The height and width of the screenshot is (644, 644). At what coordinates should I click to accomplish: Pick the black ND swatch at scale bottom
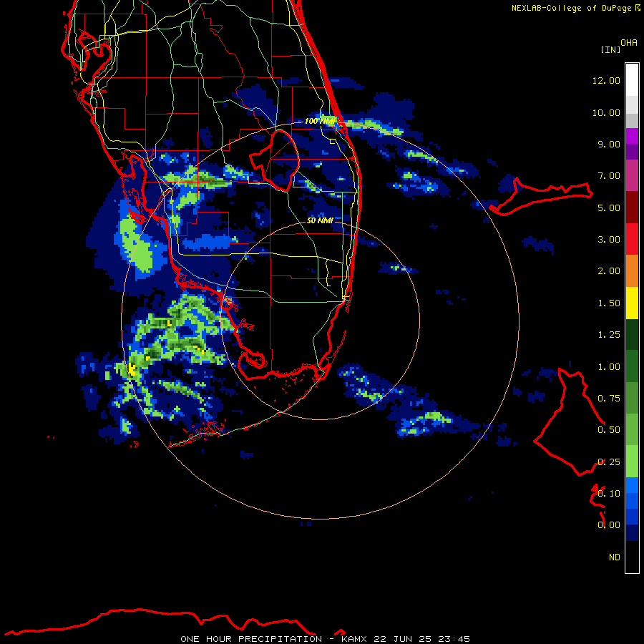[x=632, y=557]
